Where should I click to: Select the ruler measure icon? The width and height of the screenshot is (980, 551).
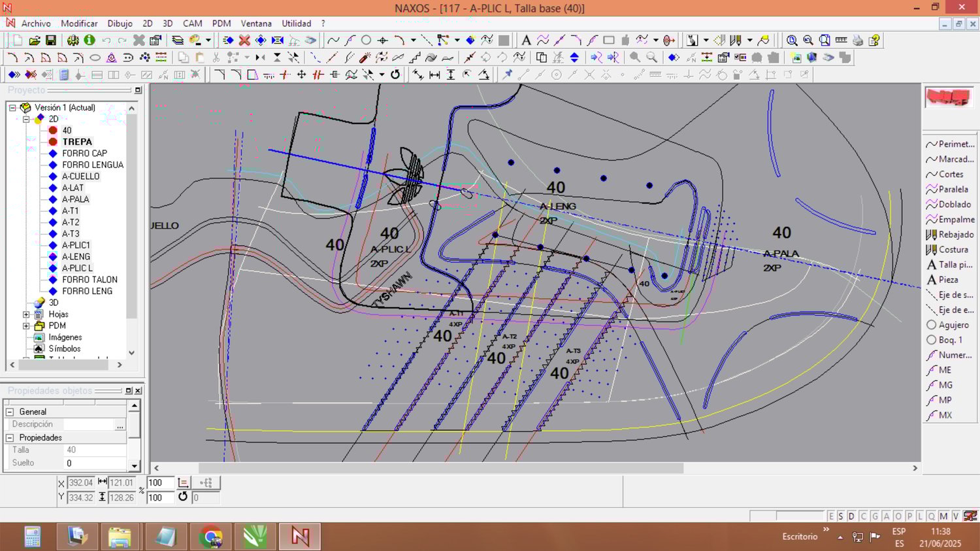[x=841, y=41]
